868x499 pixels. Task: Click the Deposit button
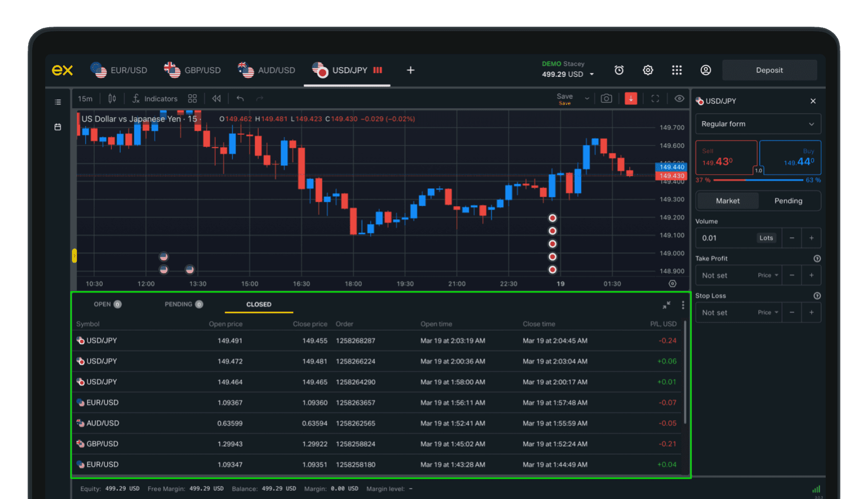[769, 70]
